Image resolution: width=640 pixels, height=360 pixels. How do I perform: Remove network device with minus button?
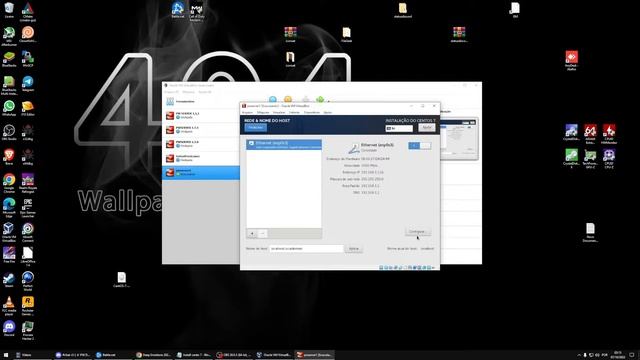262,233
